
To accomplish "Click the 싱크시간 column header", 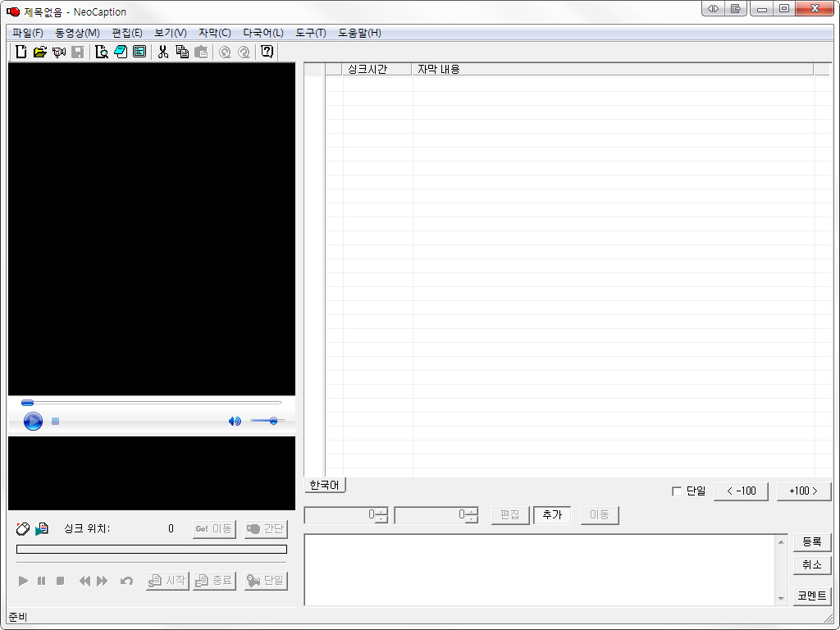I will click(x=377, y=69).
